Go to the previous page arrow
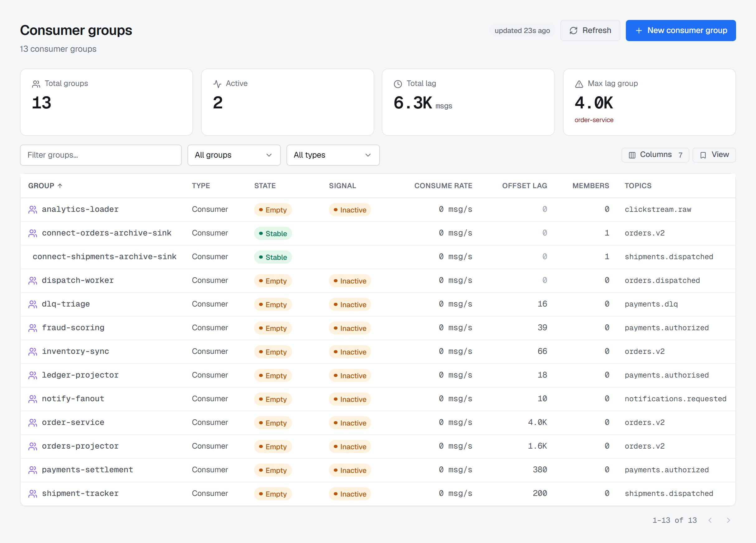Image resolution: width=756 pixels, height=543 pixels. pos(710,520)
